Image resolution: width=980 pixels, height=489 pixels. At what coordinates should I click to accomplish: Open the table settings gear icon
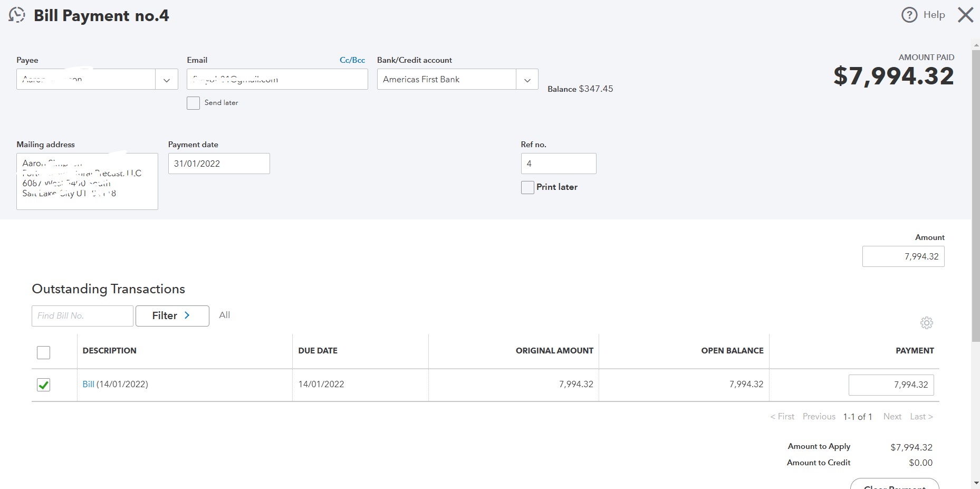pyautogui.click(x=926, y=323)
